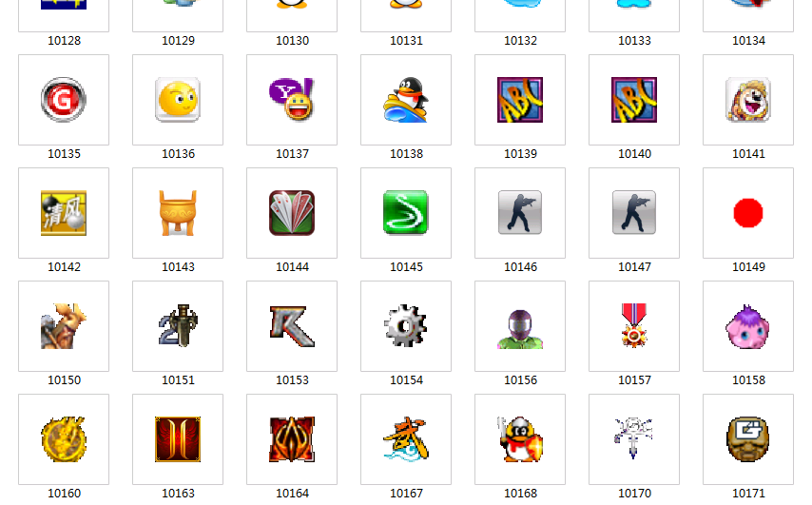
Task: Click the knight penguin icon 10168
Action: tap(520, 439)
